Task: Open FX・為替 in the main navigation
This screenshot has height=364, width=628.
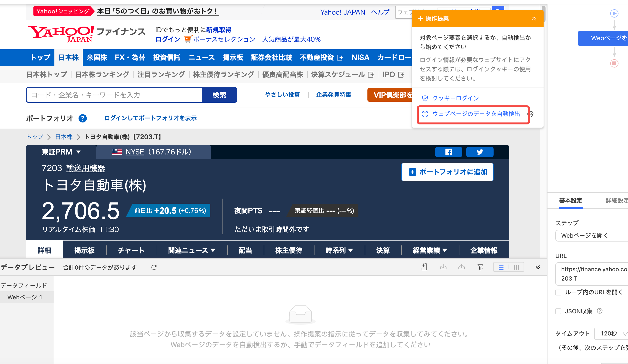Action: pos(130,58)
